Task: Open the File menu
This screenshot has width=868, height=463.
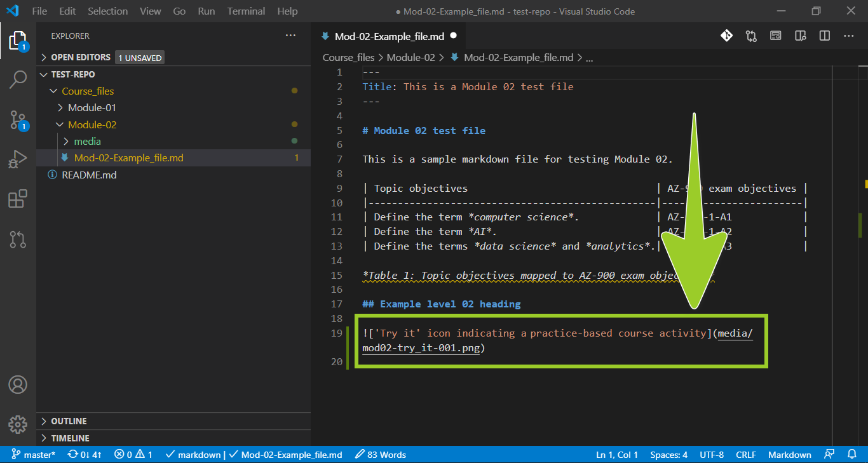Action: (x=39, y=11)
